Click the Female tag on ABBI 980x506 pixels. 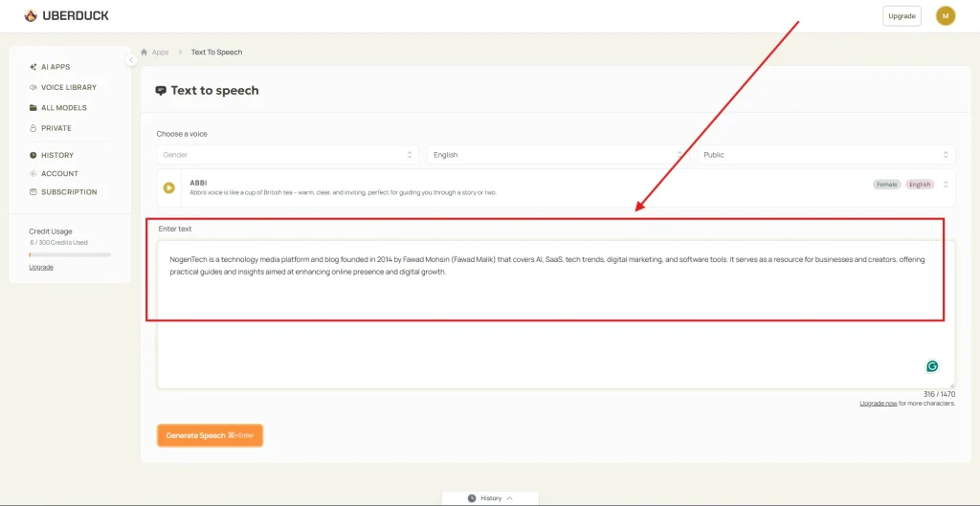coord(887,185)
